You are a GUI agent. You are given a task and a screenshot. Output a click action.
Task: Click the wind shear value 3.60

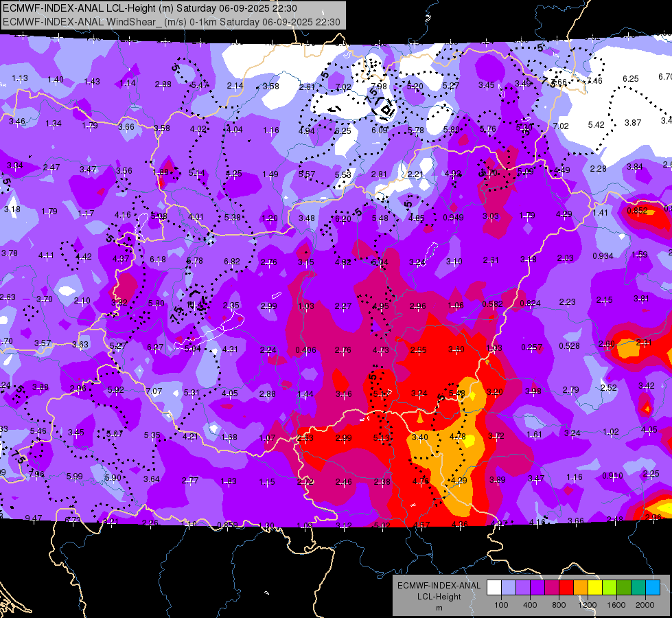[x=456, y=350]
